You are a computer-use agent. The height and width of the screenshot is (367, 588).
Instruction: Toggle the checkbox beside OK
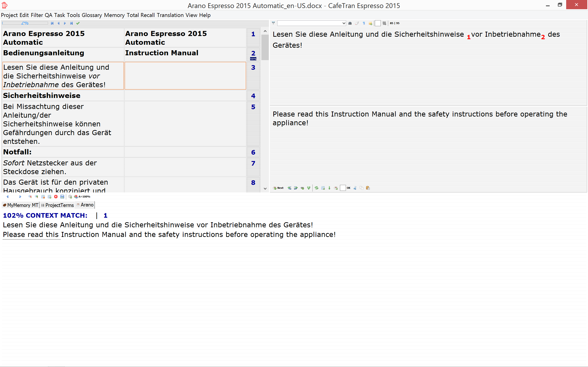[x=343, y=188]
